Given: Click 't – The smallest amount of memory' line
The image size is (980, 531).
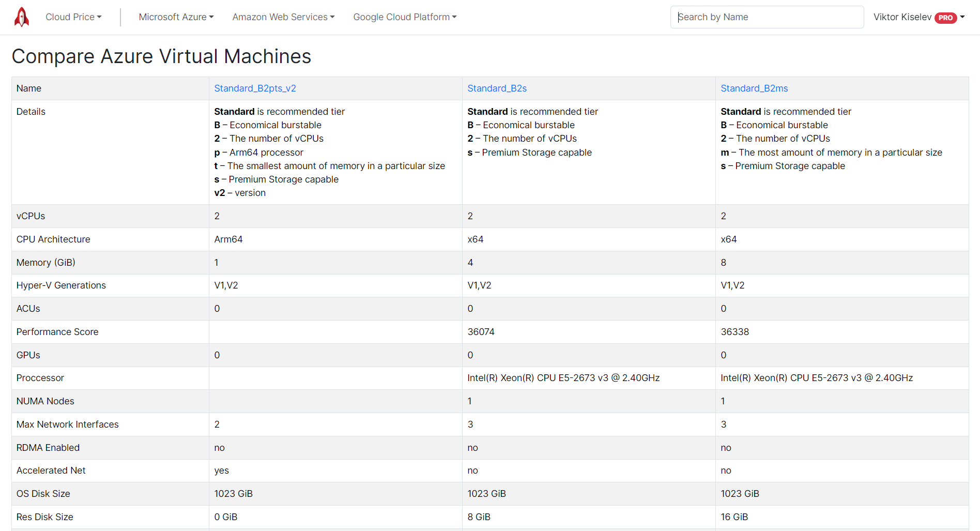Looking at the screenshot, I should click(x=329, y=166).
